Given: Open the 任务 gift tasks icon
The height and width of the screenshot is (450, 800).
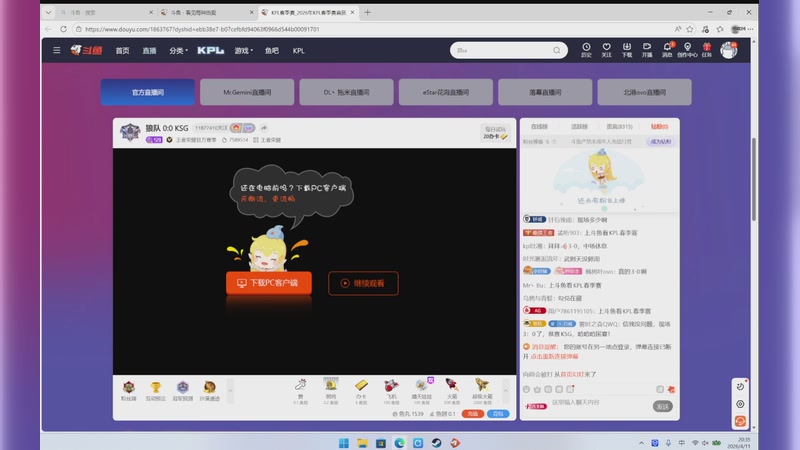Looking at the screenshot, I should (x=707, y=50).
